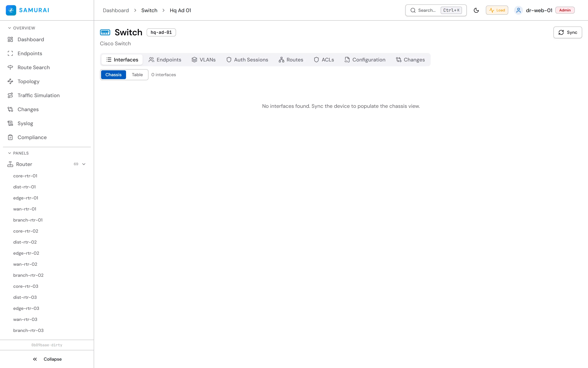Click the switch device icon beside title

point(105,32)
